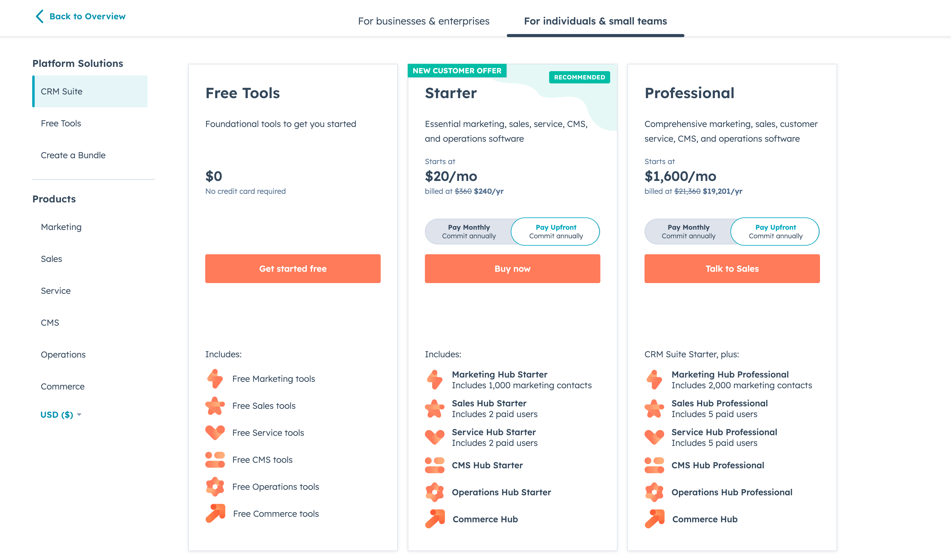Click the Talk to Sales button
Viewport: 951px width, 560px height.
point(732,269)
